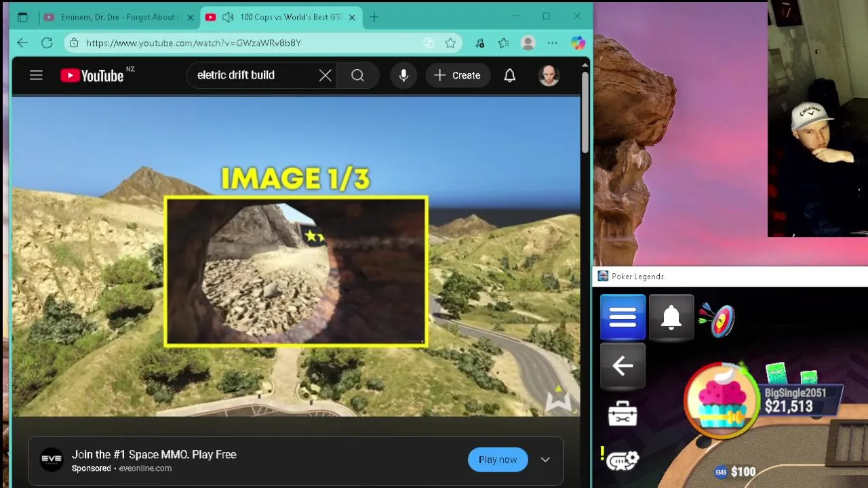Expand the sponsored ad chevron
The image size is (868, 488).
[545, 460]
